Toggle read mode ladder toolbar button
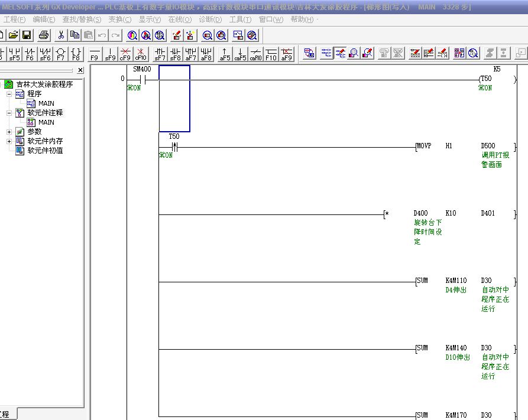 click(x=326, y=53)
